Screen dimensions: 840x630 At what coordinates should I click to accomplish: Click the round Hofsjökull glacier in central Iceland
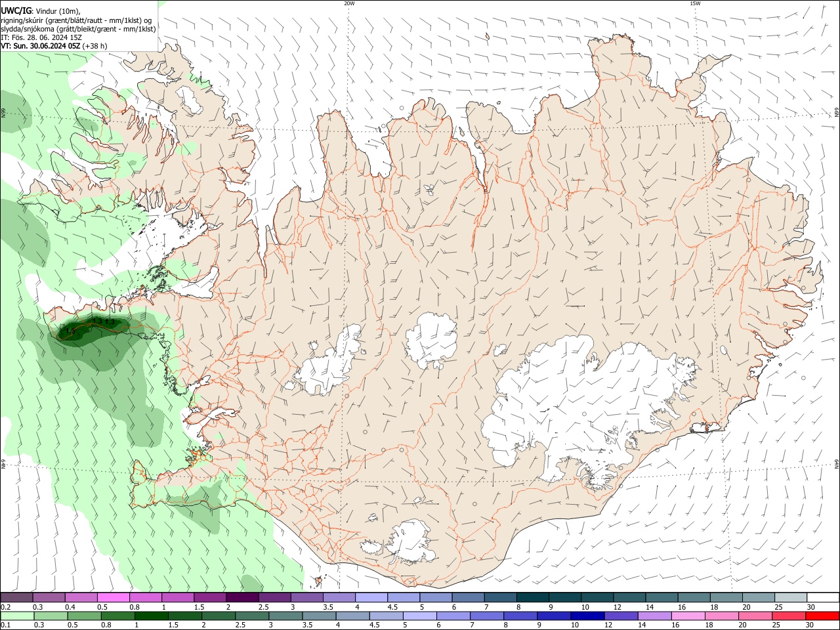pyautogui.click(x=431, y=340)
